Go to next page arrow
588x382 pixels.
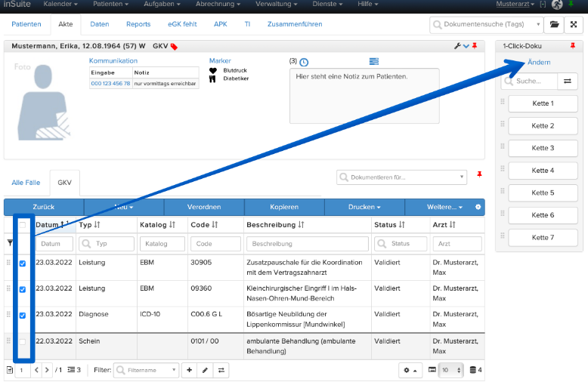[47, 370]
